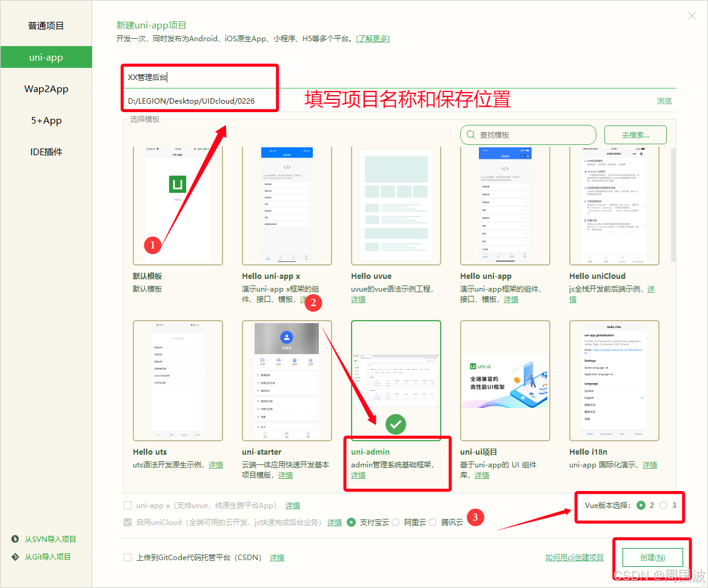Choose Vue version 2
The image size is (708, 588).
click(x=641, y=506)
